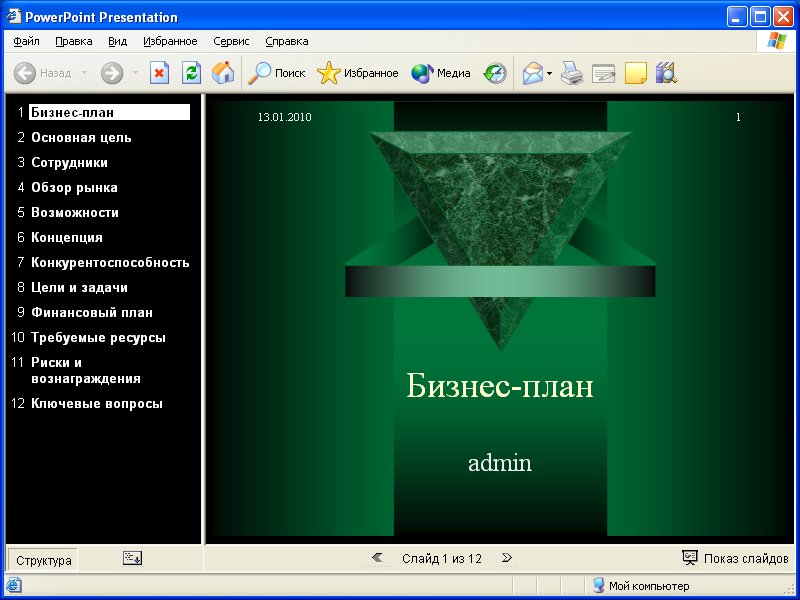Open Избранное star toolbar button
This screenshot has height=600, width=800.
pyautogui.click(x=358, y=73)
